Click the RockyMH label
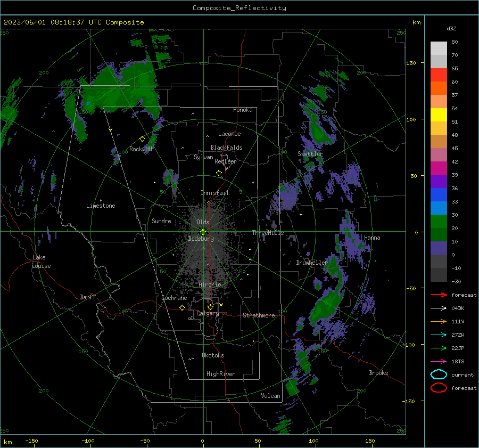The width and height of the screenshot is (479, 448). (x=141, y=149)
